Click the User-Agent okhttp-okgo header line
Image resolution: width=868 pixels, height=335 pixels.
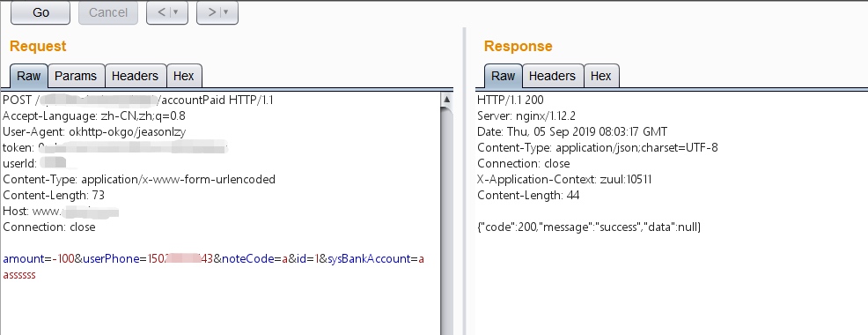(x=94, y=132)
